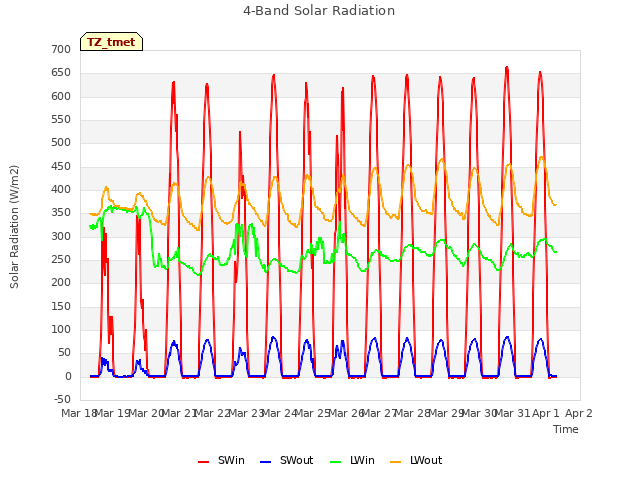640x480 pixels.
Task: Click the 600 y-axis tick label
Action: pos(61,96)
